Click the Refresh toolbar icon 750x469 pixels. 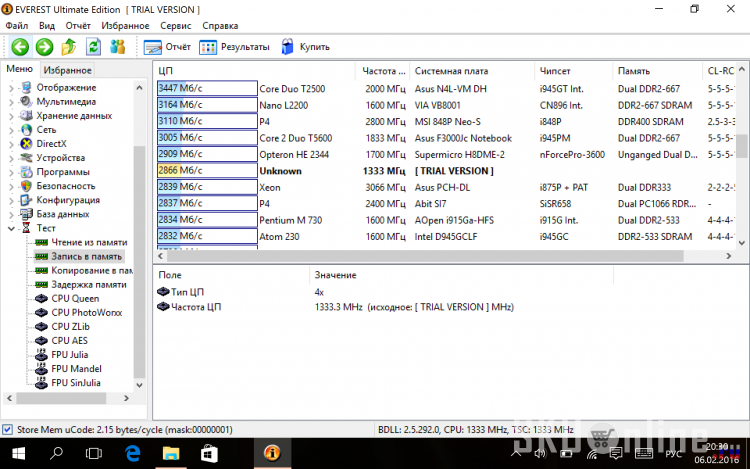[93, 47]
